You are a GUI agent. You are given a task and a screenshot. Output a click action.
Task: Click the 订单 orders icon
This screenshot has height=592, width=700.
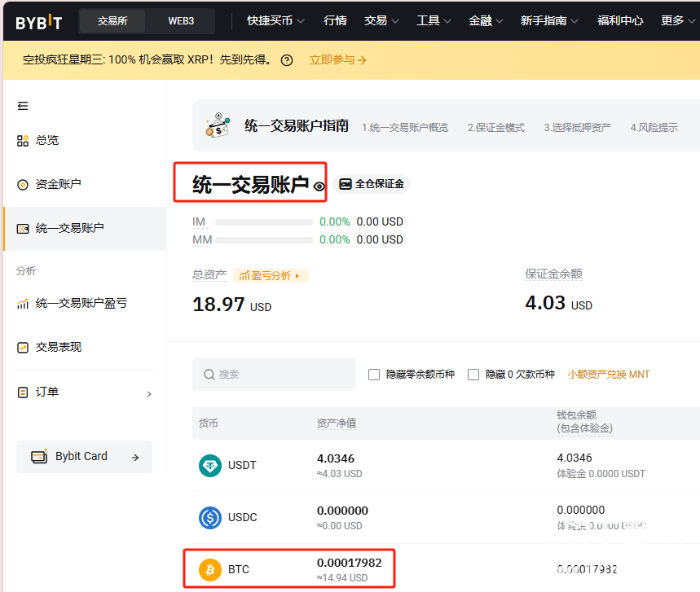23,392
